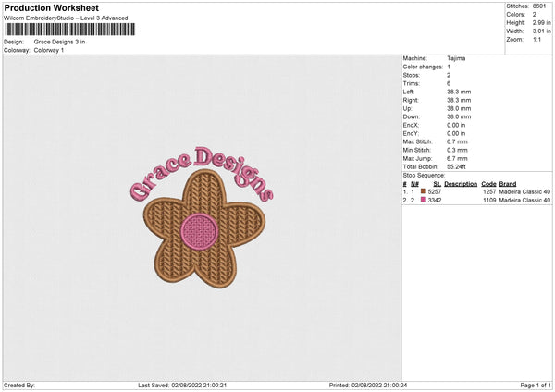This screenshot has height=392, width=555.
Task: Click the barcode under the worksheet title
Action: (69, 30)
